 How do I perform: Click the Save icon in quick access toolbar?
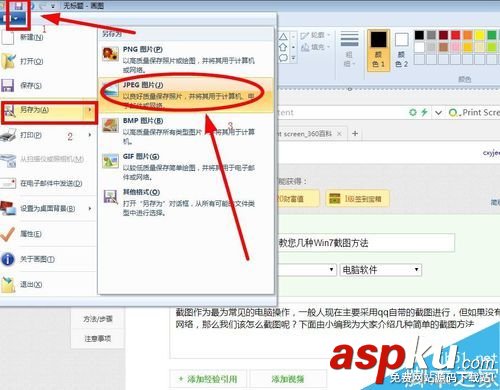coord(19,6)
